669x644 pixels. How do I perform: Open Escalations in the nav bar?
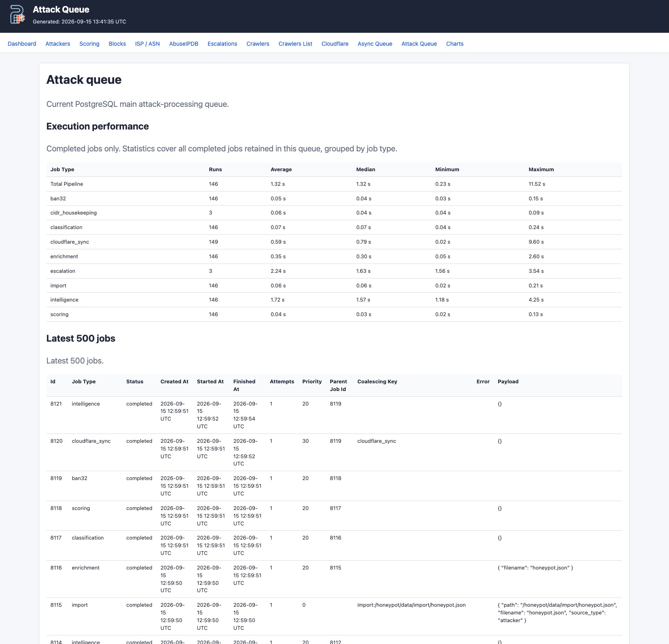(x=222, y=44)
